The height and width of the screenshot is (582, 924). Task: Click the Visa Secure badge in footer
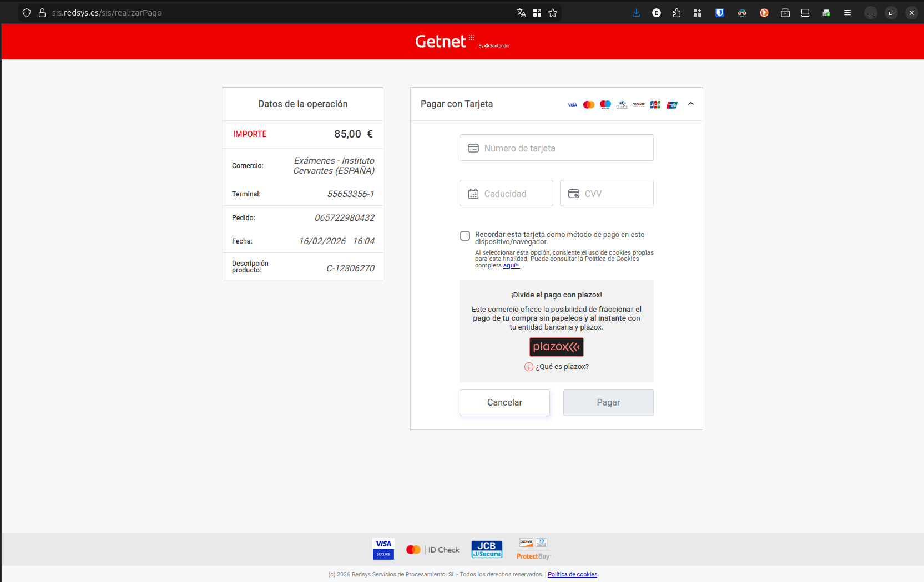click(x=383, y=549)
